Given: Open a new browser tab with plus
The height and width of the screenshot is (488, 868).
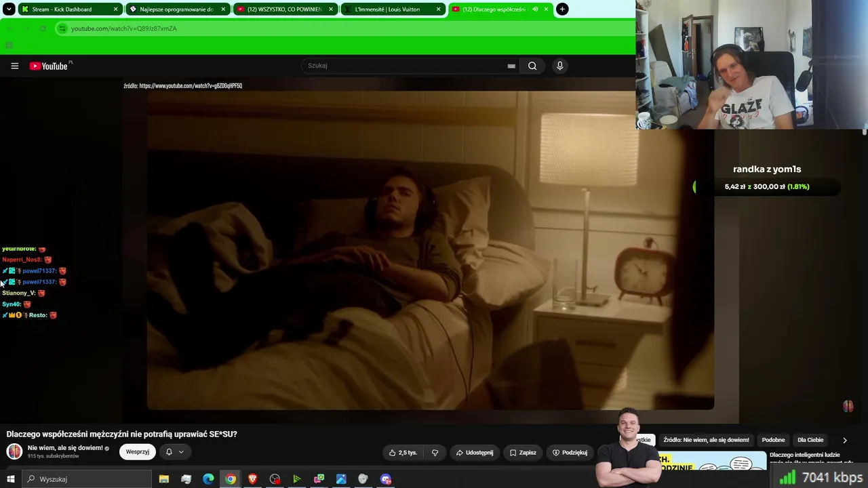Looking at the screenshot, I should 562,9.
